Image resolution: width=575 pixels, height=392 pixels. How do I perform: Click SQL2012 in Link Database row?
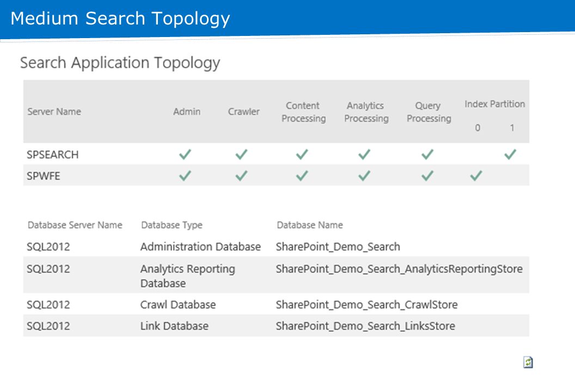(x=48, y=326)
